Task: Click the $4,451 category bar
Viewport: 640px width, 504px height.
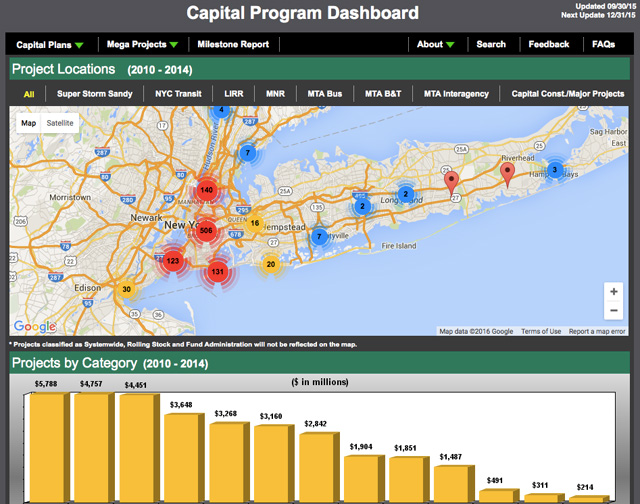Action: coord(139,448)
